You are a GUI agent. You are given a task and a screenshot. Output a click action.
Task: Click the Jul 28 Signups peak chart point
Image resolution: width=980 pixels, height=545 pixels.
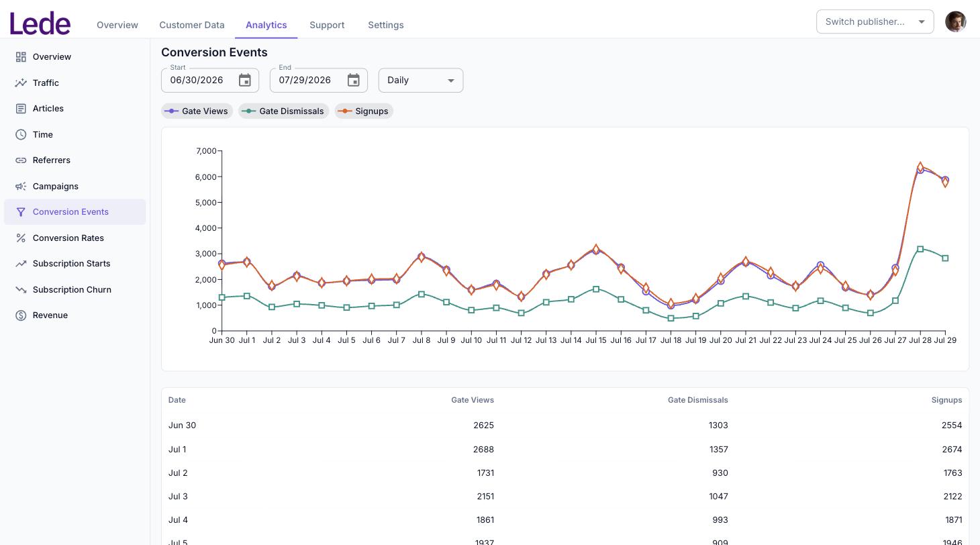[x=920, y=166]
